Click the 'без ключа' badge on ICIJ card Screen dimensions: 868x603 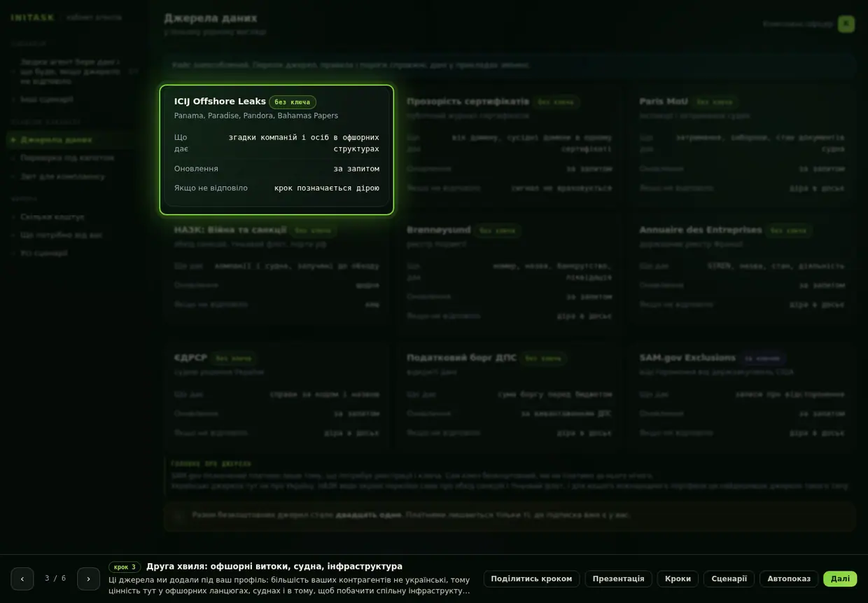coord(293,102)
